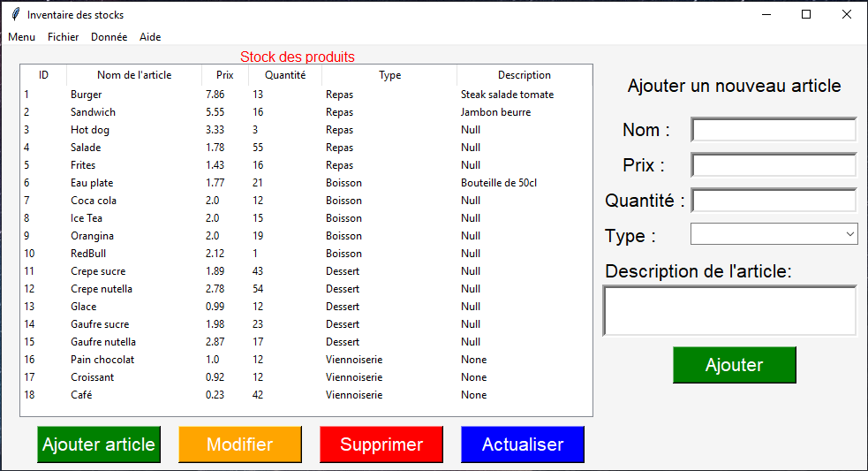Screen dimensions: 868x471
Task: Click the orange Modifier button
Action: tap(240, 444)
